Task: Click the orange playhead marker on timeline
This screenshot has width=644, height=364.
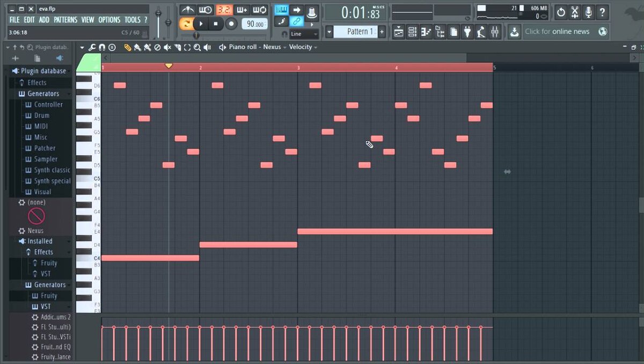Action: coord(169,66)
